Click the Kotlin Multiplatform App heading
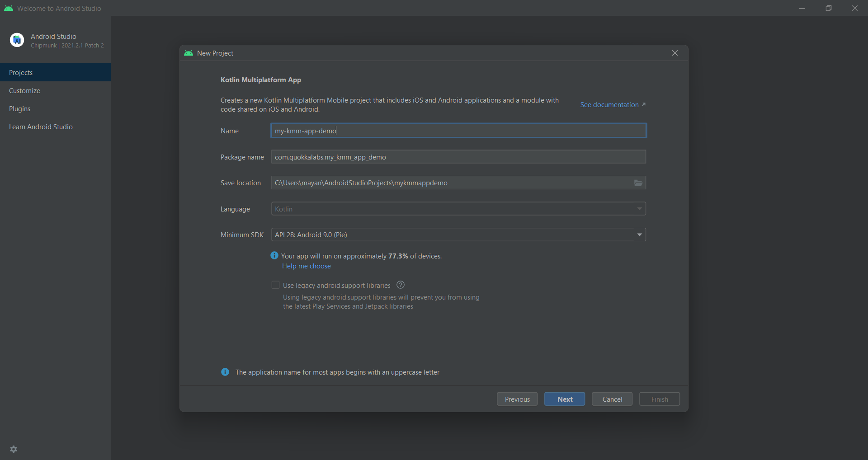The image size is (868, 460). [261, 80]
